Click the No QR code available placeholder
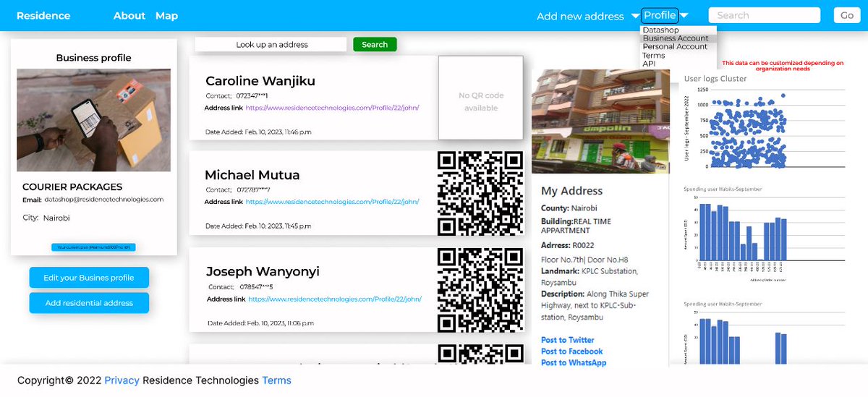The width and height of the screenshot is (868, 397). point(480,98)
